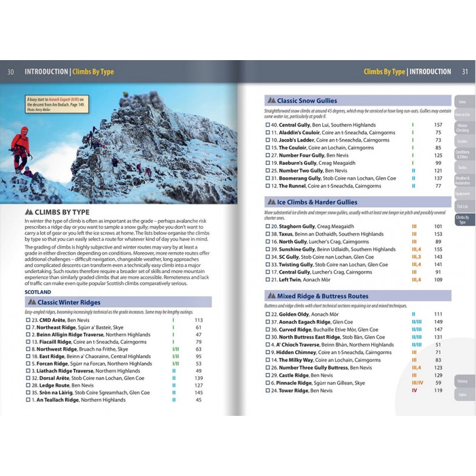Click mountain icon beside Mixed Ridge & Buttress Routes

point(271,296)
